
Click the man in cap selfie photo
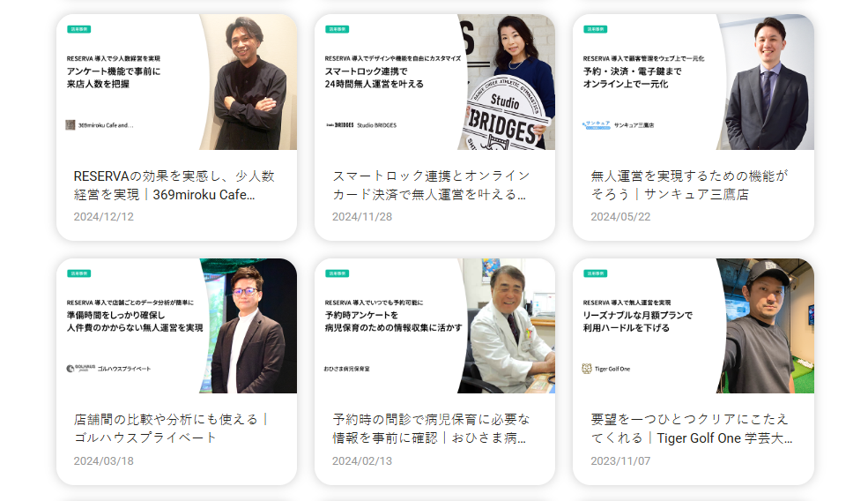click(x=766, y=325)
